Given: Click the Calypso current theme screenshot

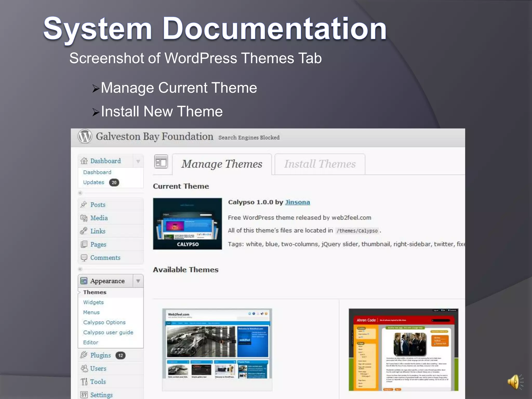Looking at the screenshot, I should 188,224.
